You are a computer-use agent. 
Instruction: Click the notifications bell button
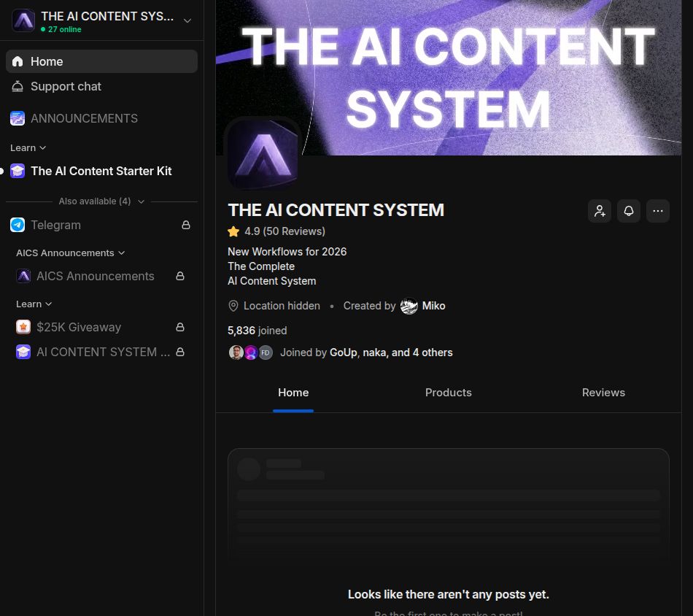(x=629, y=211)
